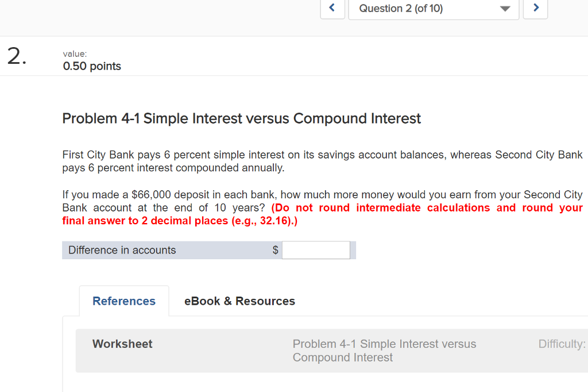Click the 0.50 points value text
The width and height of the screenshot is (588, 392).
point(92,66)
